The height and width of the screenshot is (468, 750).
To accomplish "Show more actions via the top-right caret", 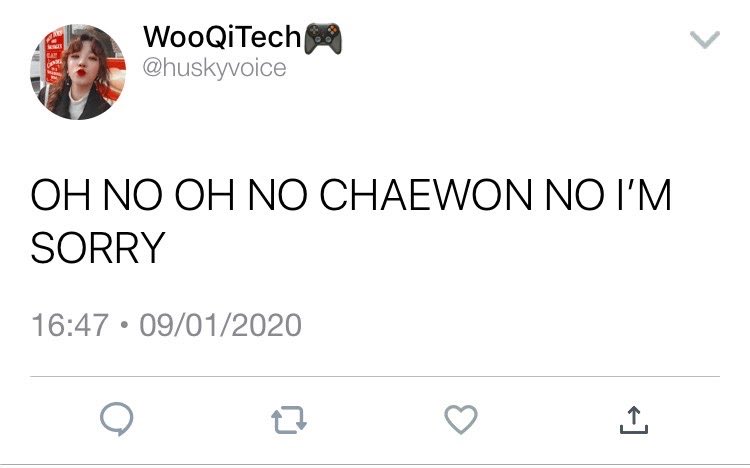I will click(705, 40).
